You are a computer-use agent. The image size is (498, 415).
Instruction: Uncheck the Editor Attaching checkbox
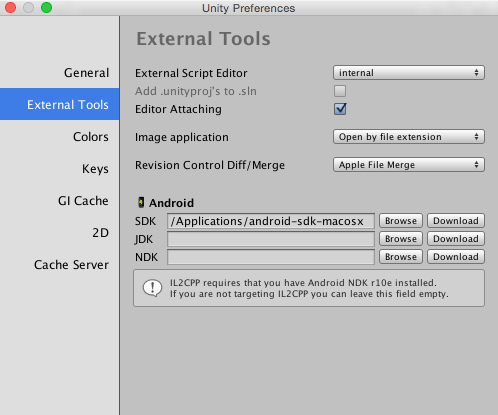[x=340, y=109]
